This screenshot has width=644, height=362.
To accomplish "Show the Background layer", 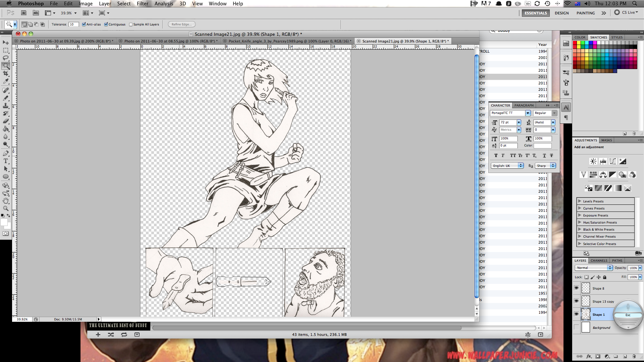I will [576, 327].
